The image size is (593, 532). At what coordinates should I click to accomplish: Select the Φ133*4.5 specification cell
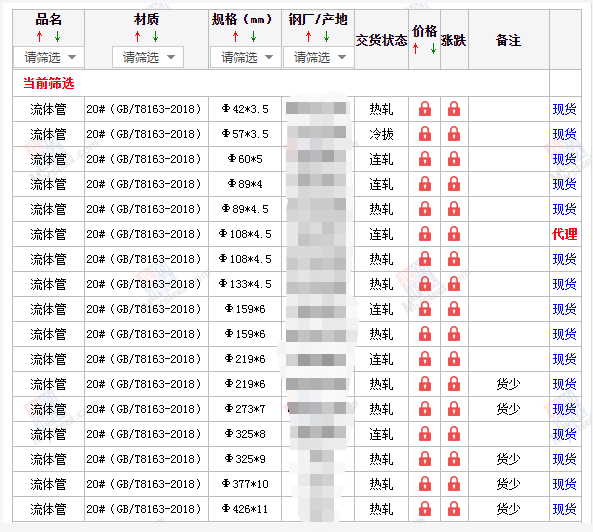[x=245, y=284]
